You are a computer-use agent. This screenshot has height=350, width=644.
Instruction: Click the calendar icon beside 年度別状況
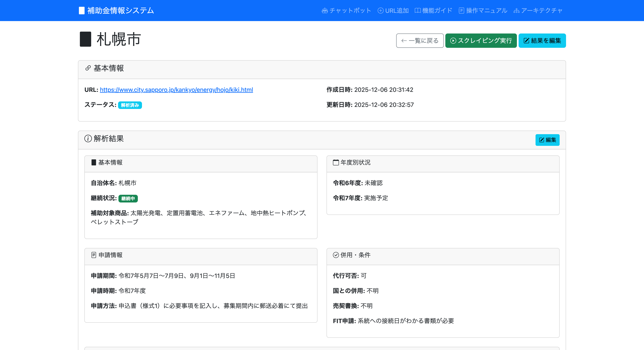tap(336, 162)
